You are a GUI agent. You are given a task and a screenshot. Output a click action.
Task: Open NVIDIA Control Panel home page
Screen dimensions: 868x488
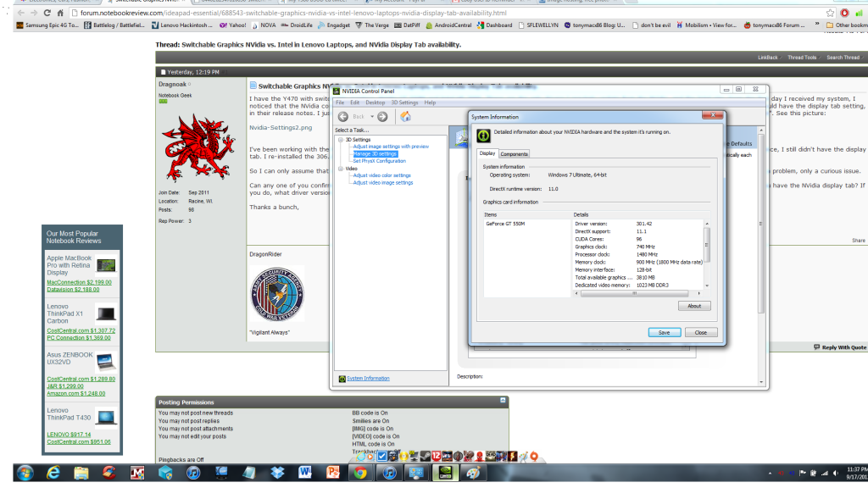(x=406, y=116)
